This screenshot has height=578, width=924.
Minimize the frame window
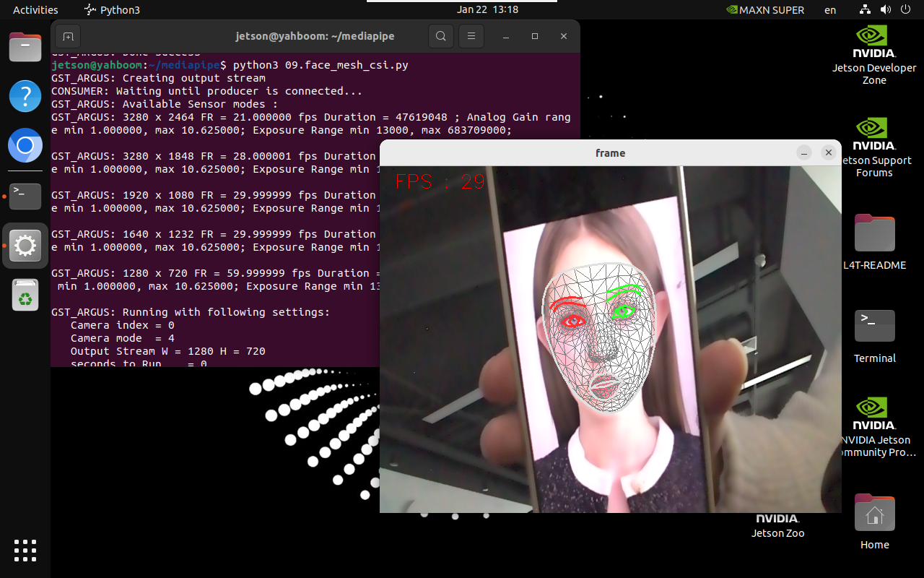pyautogui.click(x=804, y=152)
